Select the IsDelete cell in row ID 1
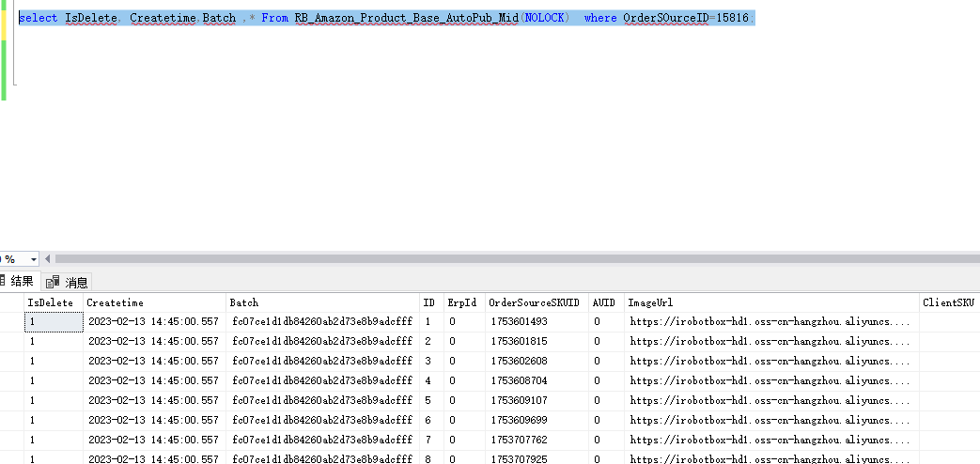Screen dimensions: 980x464 tap(54, 322)
